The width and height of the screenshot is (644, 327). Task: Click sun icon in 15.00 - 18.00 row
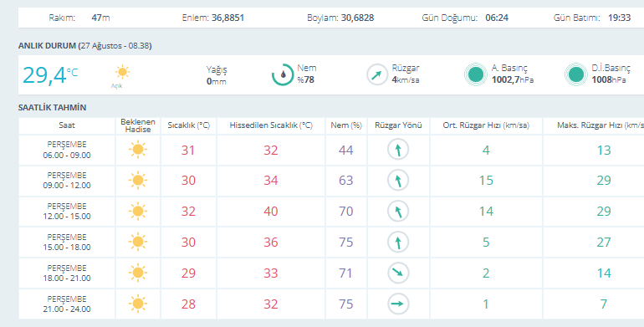click(x=138, y=242)
